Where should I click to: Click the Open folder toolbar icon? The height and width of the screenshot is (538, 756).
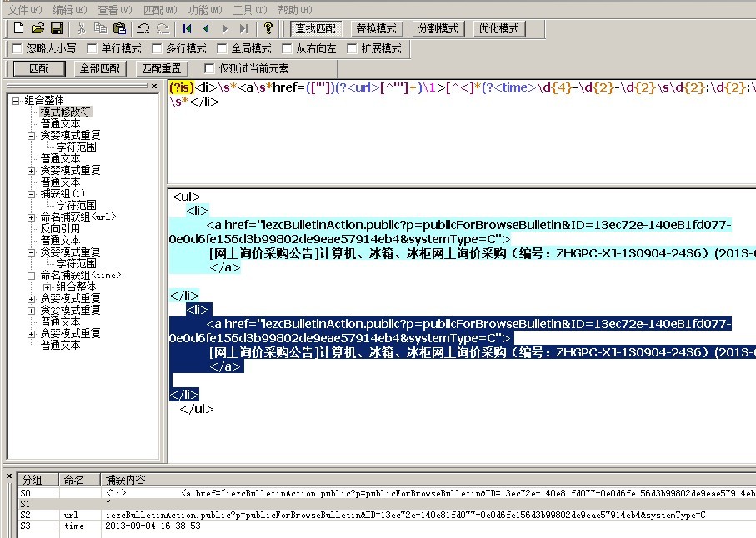[38, 29]
